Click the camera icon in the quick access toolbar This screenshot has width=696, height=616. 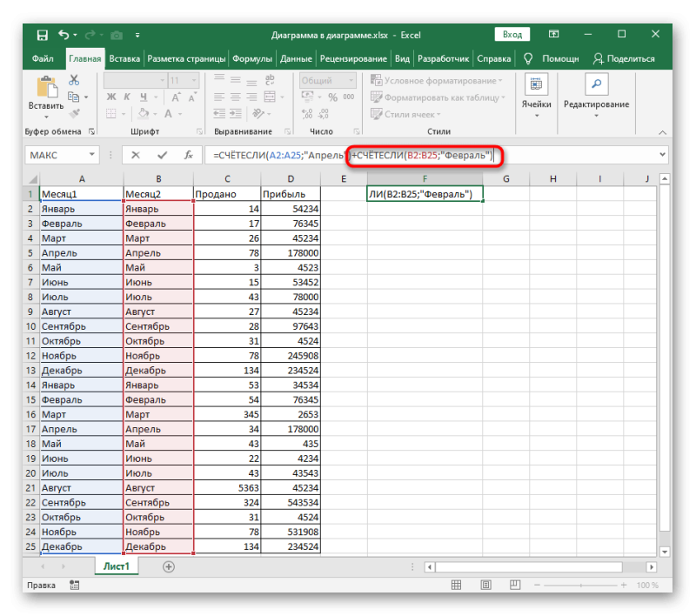[117, 35]
